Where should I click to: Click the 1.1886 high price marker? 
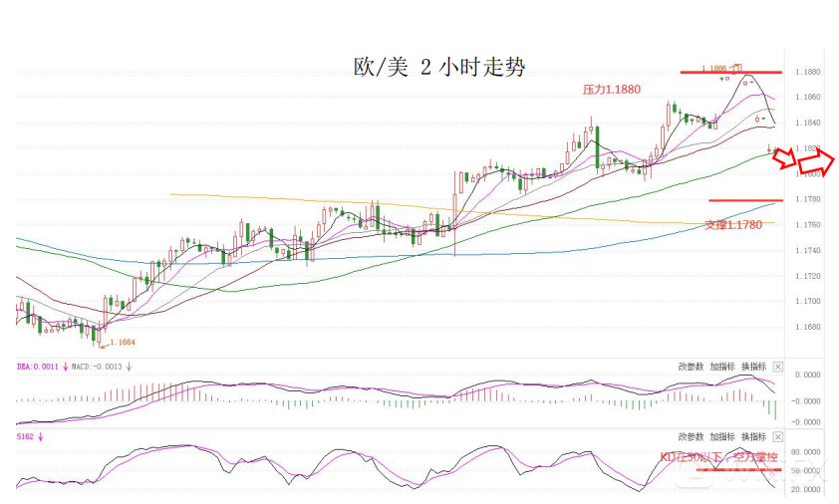pos(713,69)
